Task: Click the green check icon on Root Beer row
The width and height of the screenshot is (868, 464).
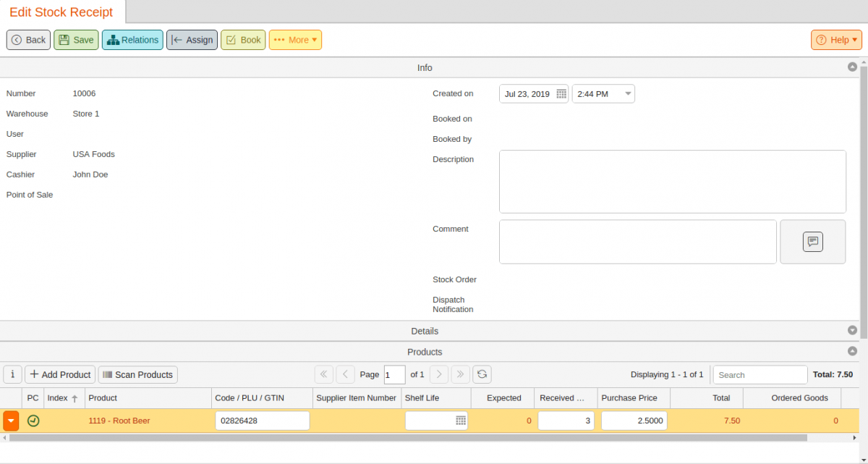Action: [x=33, y=421]
